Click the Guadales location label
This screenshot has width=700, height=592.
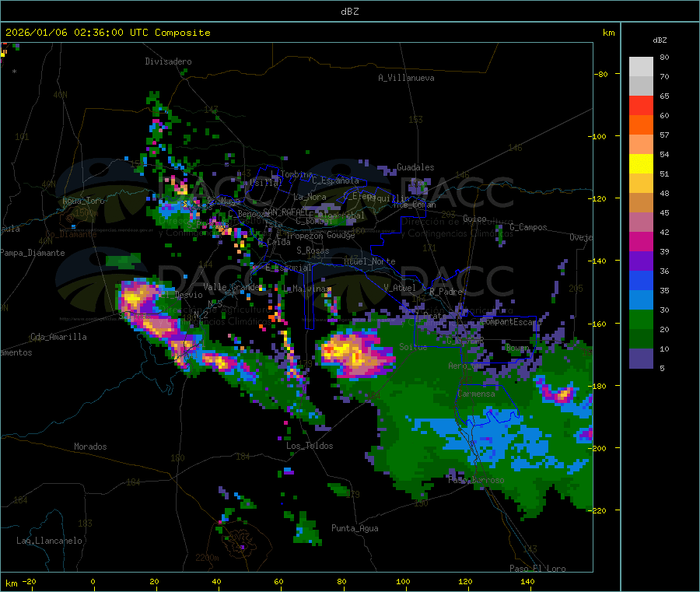(x=415, y=167)
